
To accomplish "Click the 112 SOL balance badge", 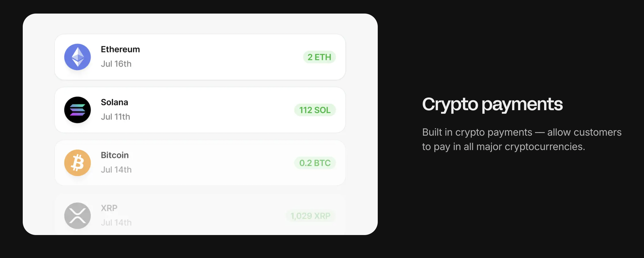I will click(315, 110).
